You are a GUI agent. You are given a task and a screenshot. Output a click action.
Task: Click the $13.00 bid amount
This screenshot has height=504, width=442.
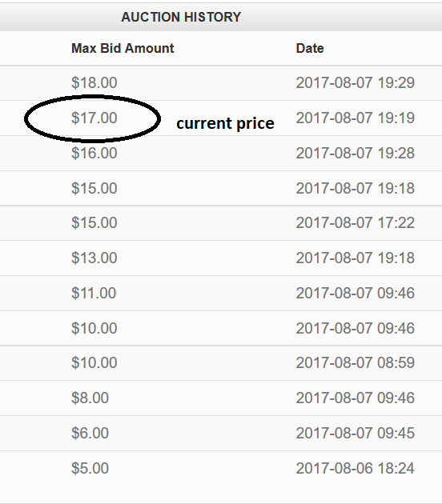(x=94, y=258)
